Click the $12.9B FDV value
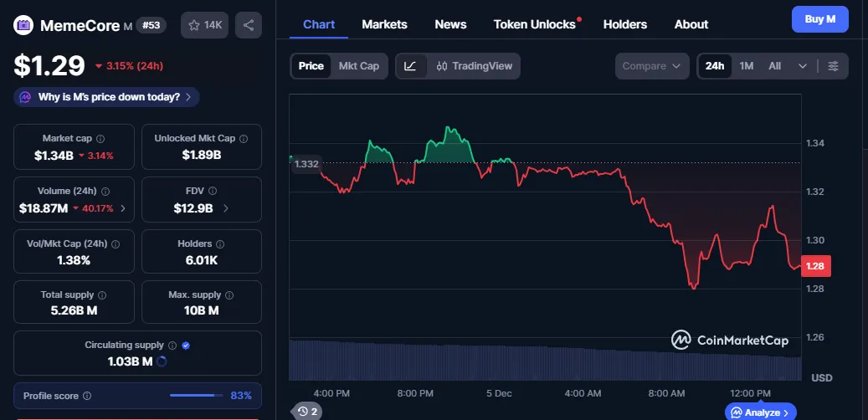The height and width of the screenshot is (420, 868). point(193,208)
